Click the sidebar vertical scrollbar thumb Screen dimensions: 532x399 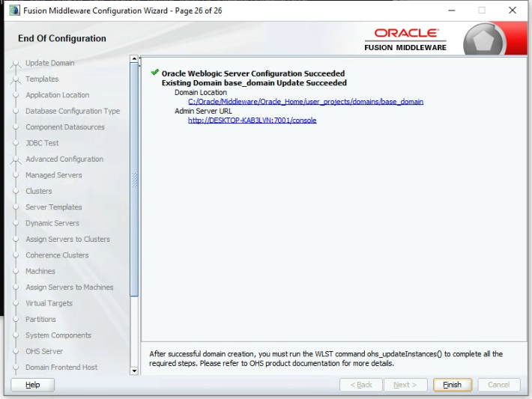click(134, 180)
